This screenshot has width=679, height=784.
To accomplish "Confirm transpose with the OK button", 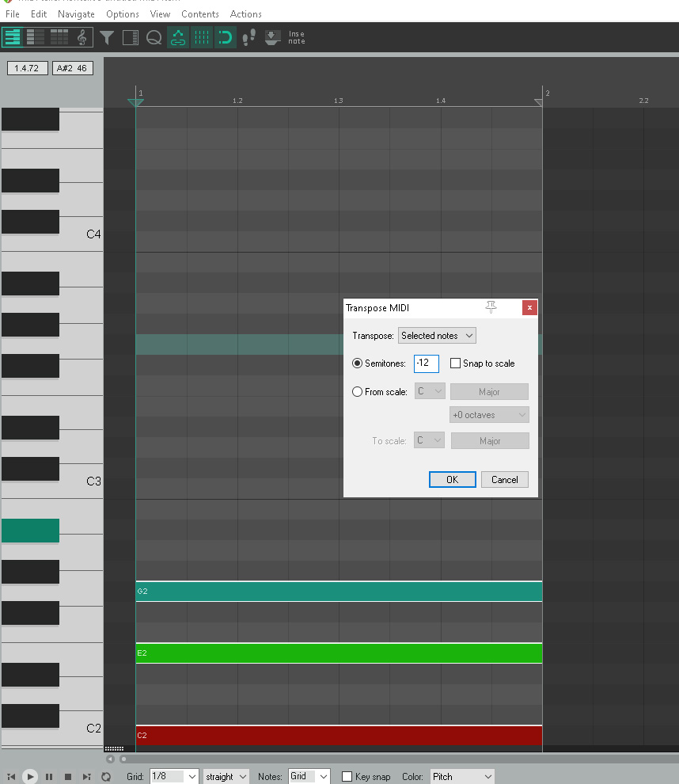I will coord(452,479).
